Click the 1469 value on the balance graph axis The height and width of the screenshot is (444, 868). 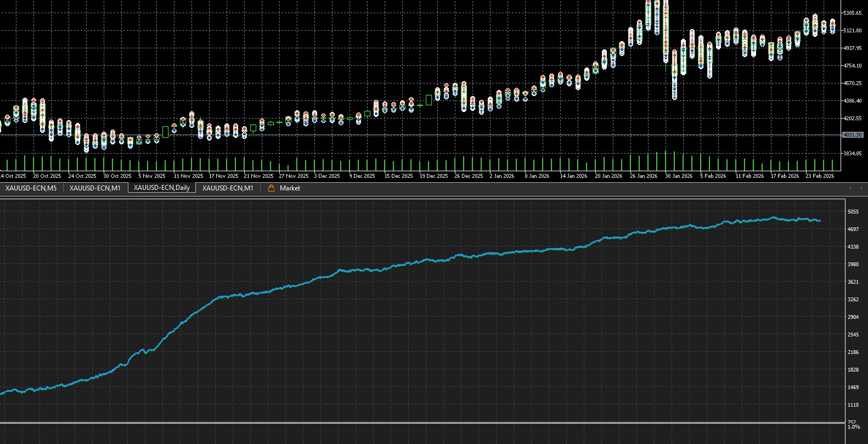coord(853,387)
